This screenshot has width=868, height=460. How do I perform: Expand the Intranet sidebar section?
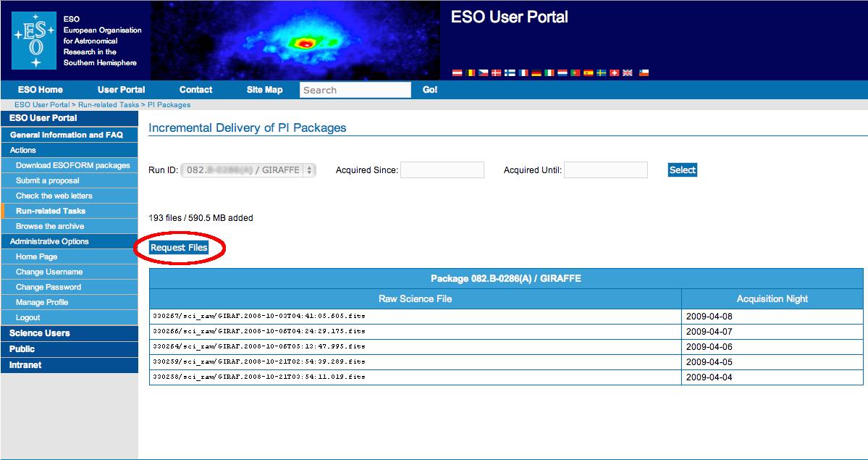tap(25, 365)
